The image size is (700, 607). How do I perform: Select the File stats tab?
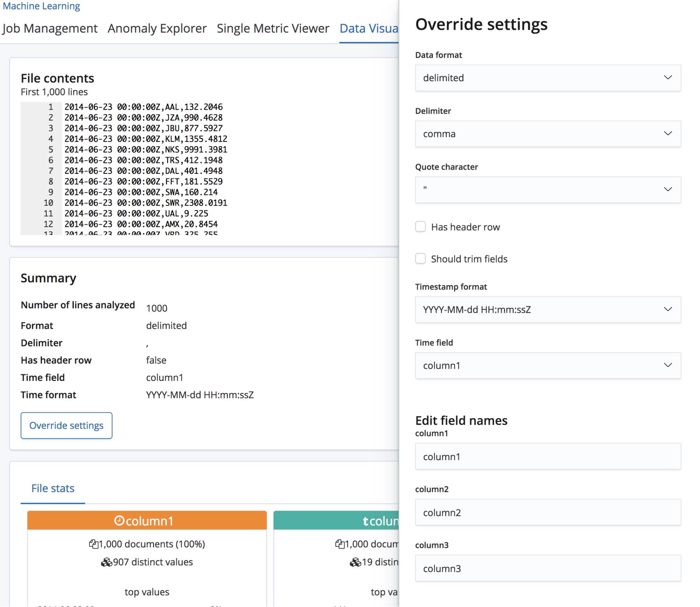point(53,488)
